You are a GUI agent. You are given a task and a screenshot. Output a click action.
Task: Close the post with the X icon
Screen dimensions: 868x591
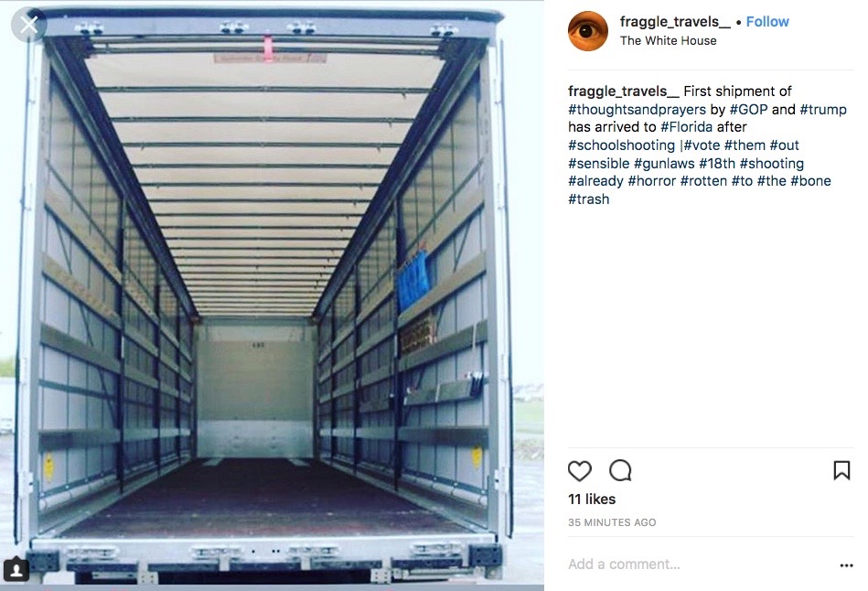click(28, 25)
